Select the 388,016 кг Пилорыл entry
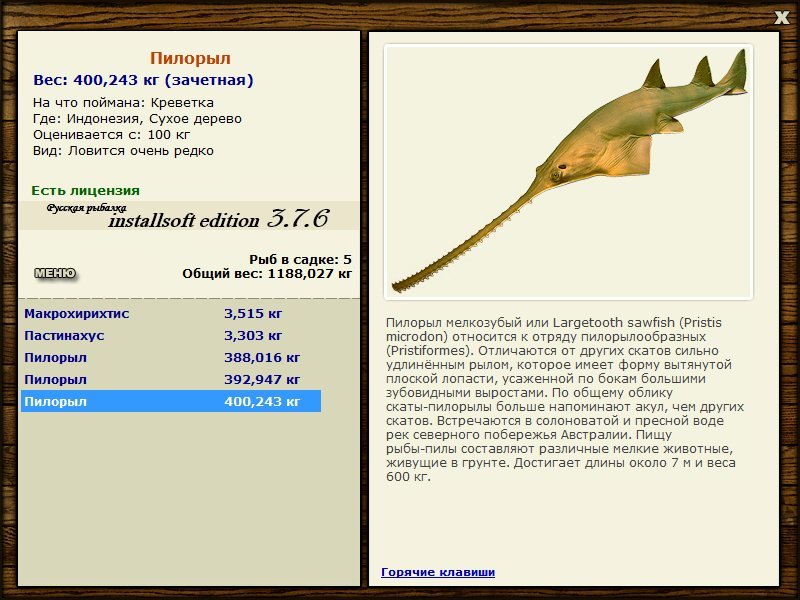Screen dimensions: 800x600 pyautogui.click(x=171, y=357)
